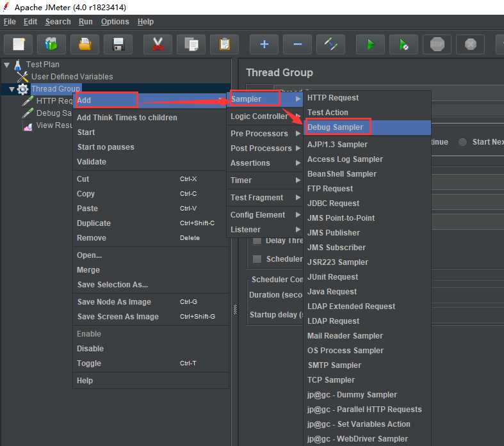The image size is (504, 446).
Task: Click the Cut scissors icon
Action: point(158,44)
